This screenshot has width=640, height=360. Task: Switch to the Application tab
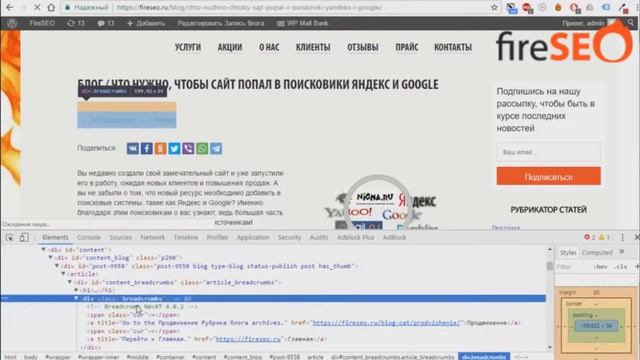click(x=253, y=238)
